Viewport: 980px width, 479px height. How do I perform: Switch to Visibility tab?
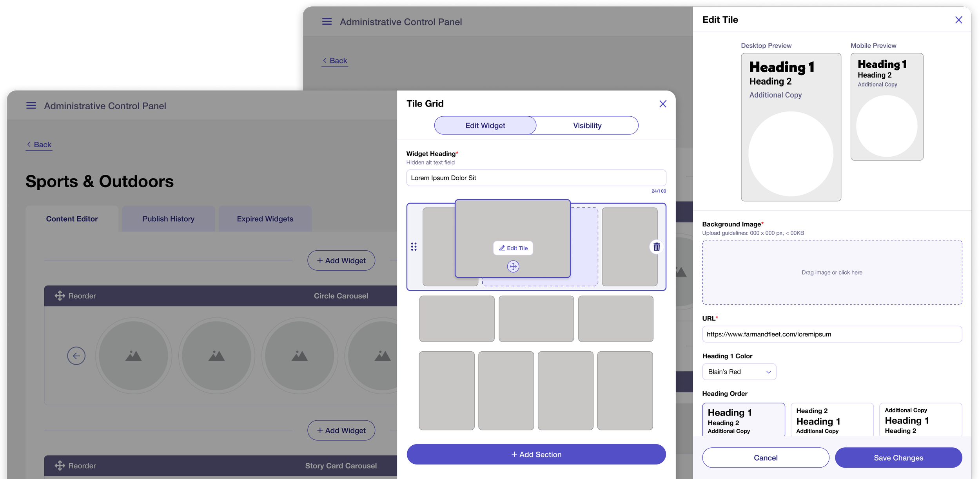click(587, 126)
